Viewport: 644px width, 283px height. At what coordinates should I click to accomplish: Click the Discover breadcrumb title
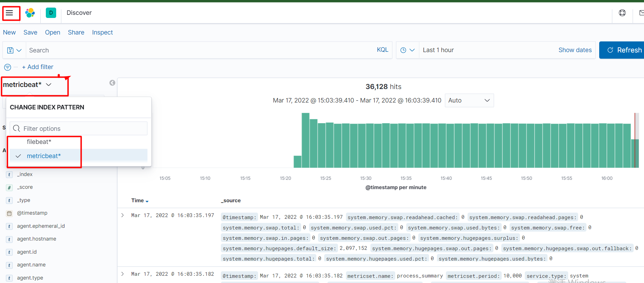79,13
